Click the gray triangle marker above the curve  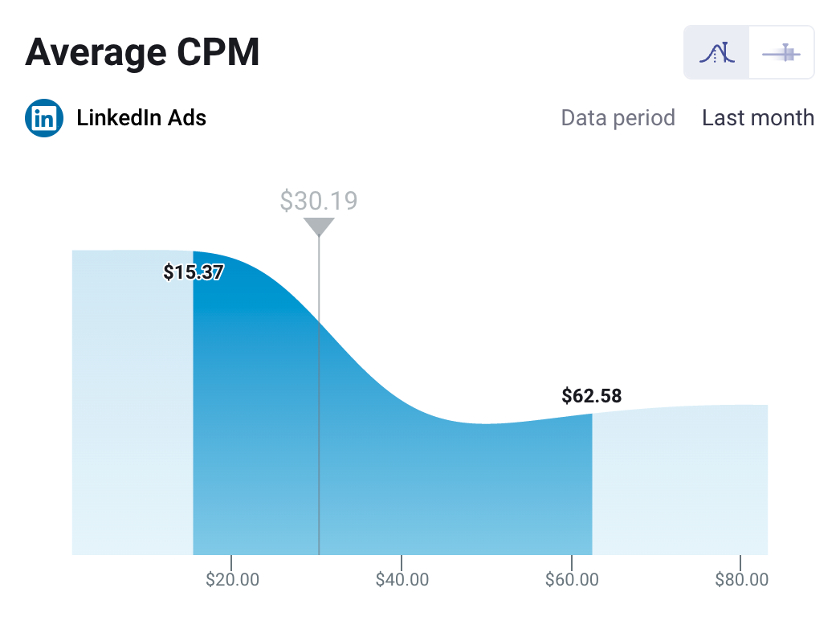(319, 227)
